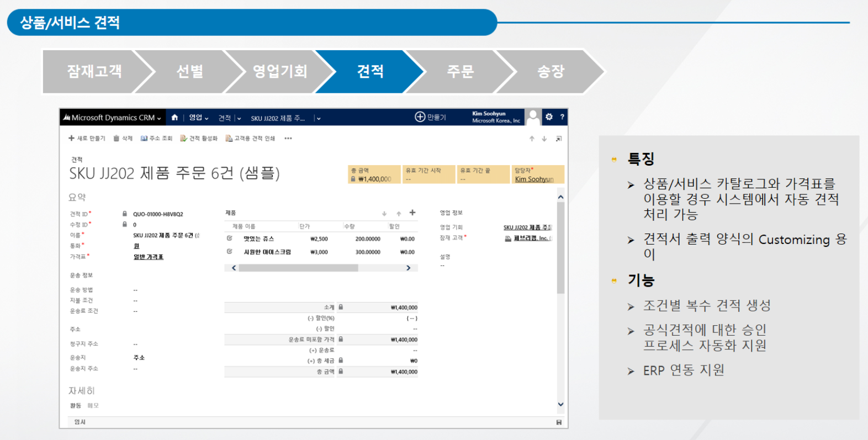Open Kim Soohyun owner link in header

tap(534, 179)
